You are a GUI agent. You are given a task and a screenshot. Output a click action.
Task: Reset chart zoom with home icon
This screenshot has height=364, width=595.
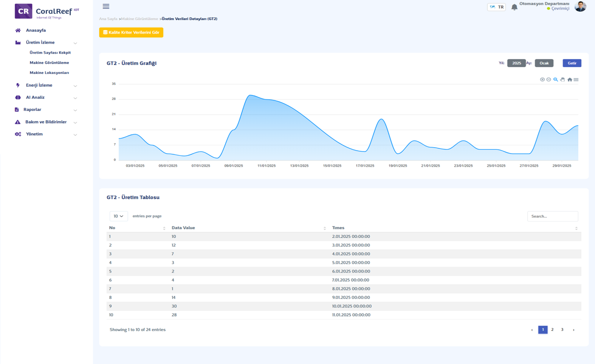tap(570, 80)
